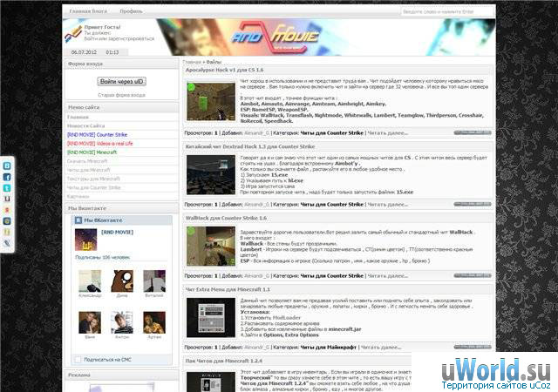Click the date 06.07.2012
558x392 pixels.
click(x=84, y=52)
